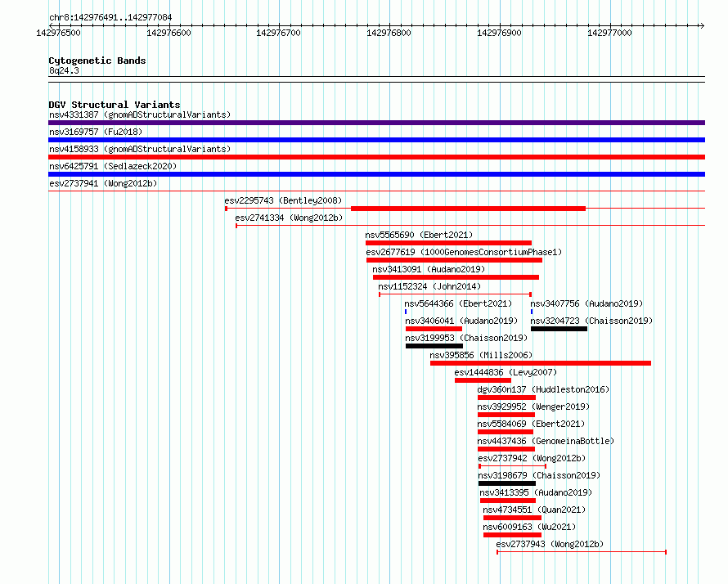The image size is (728, 584).
Task: Open esv1444836 (Levy2007) label
Action: point(506,372)
